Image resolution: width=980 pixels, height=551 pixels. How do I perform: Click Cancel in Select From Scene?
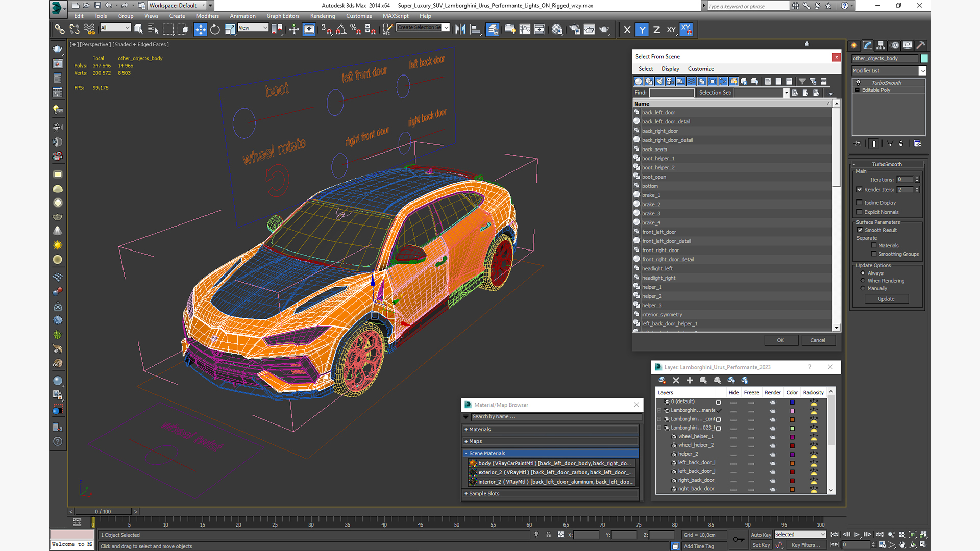click(818, 340)
